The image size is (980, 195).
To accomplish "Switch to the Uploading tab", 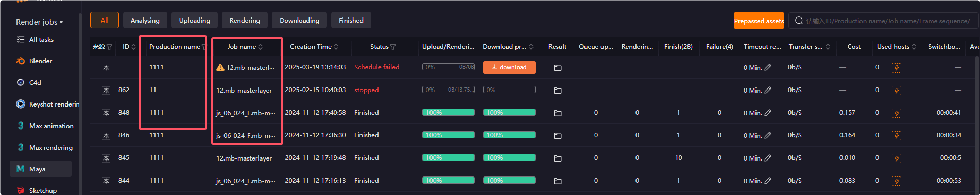I will [x=195, y=20].
